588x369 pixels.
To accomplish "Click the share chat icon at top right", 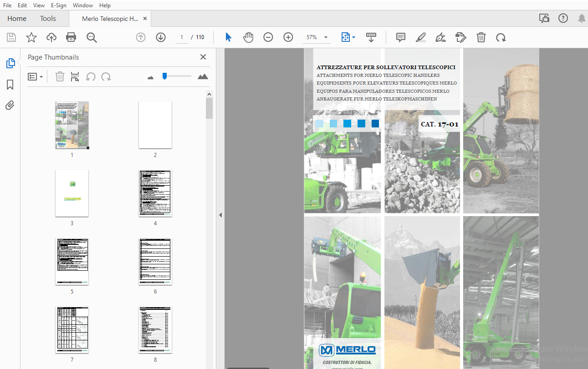I will [x=544, y=19].
